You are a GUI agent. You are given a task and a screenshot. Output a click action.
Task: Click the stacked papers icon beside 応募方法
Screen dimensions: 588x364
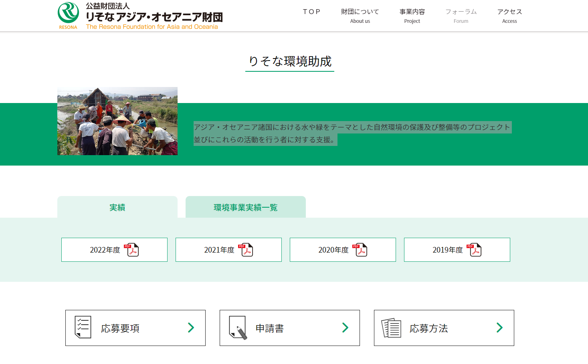tap(391, 328)
